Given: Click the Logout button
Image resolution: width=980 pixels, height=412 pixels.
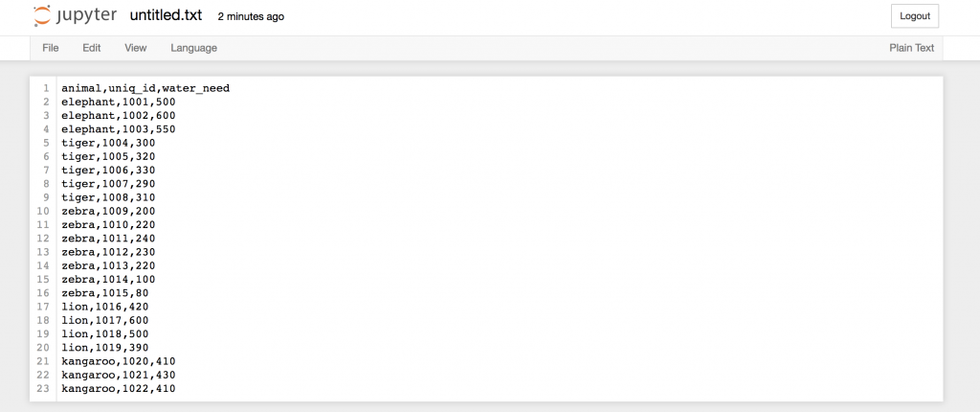Looking at the screenshot, I should (x=914, y=16).
